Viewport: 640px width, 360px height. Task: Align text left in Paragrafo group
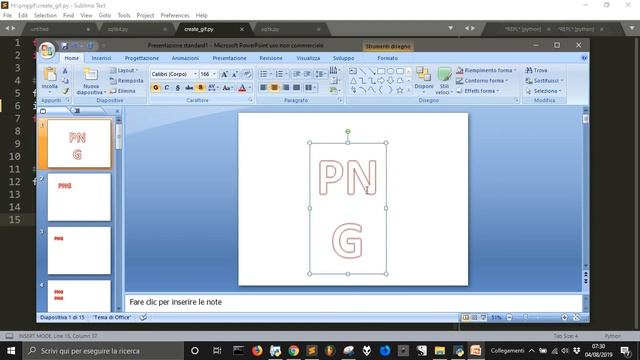(264, 87)
